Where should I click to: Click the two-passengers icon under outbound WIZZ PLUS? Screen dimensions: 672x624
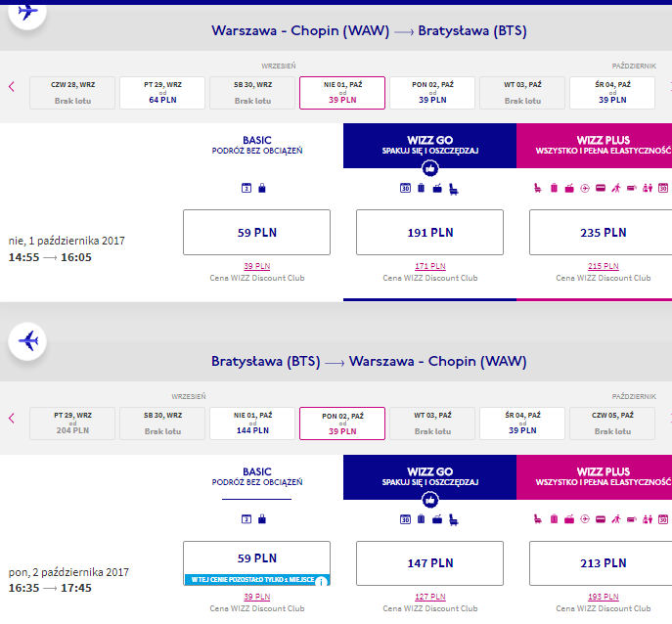(x=648, y=188)
